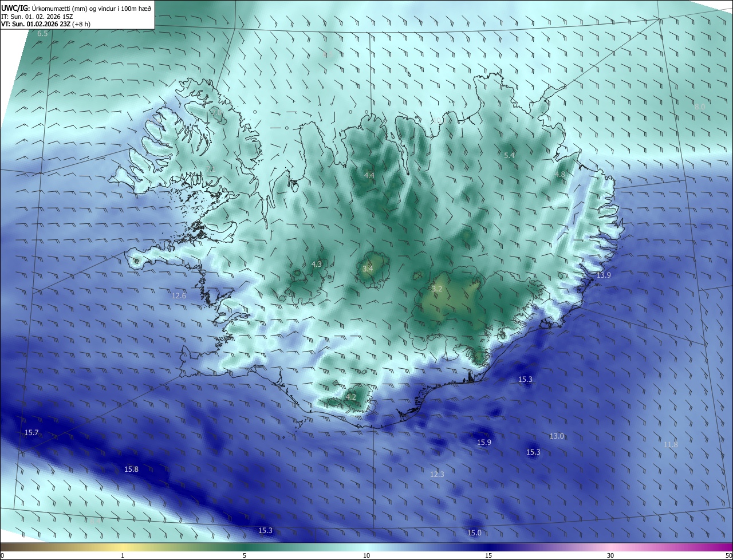
Task: Click the 0 tick label on the scale
Action: pyautogui.click(x=2, y=555)
